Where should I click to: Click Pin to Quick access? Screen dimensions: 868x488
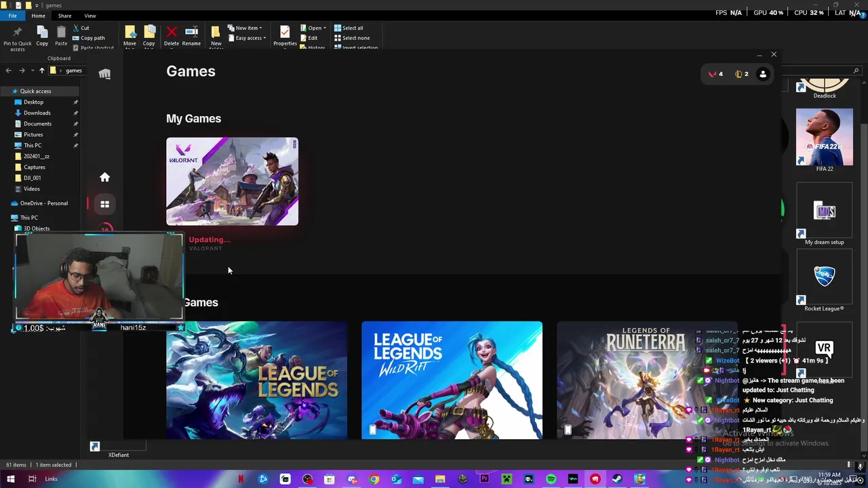pyautogui.click(x=17, y=38)
